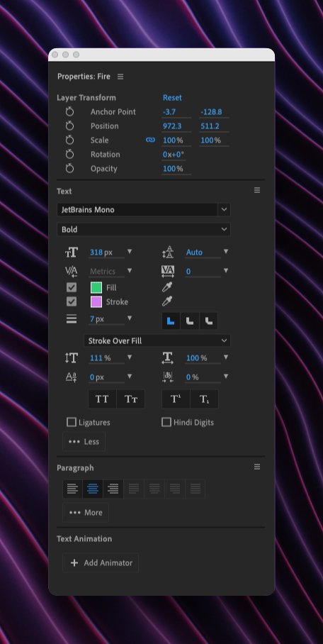Open Text section options menu

click(x=257, y=190)
